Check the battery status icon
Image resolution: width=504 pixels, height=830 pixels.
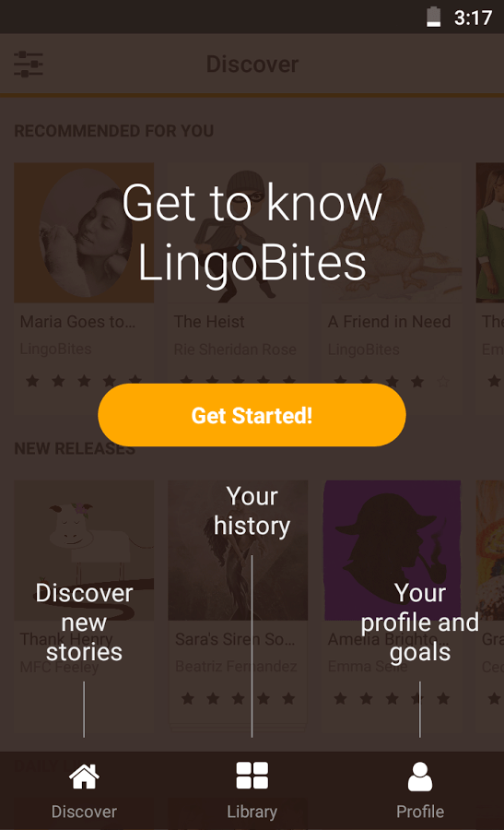point(434,17)
